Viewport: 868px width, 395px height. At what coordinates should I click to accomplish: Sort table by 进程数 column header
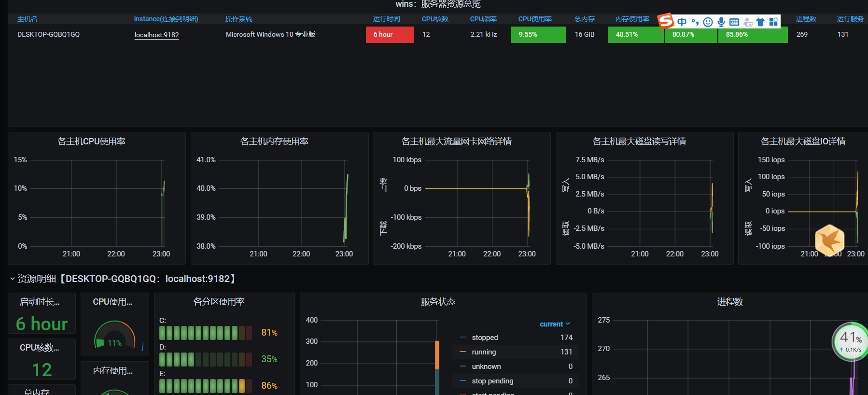pos(806,19)
